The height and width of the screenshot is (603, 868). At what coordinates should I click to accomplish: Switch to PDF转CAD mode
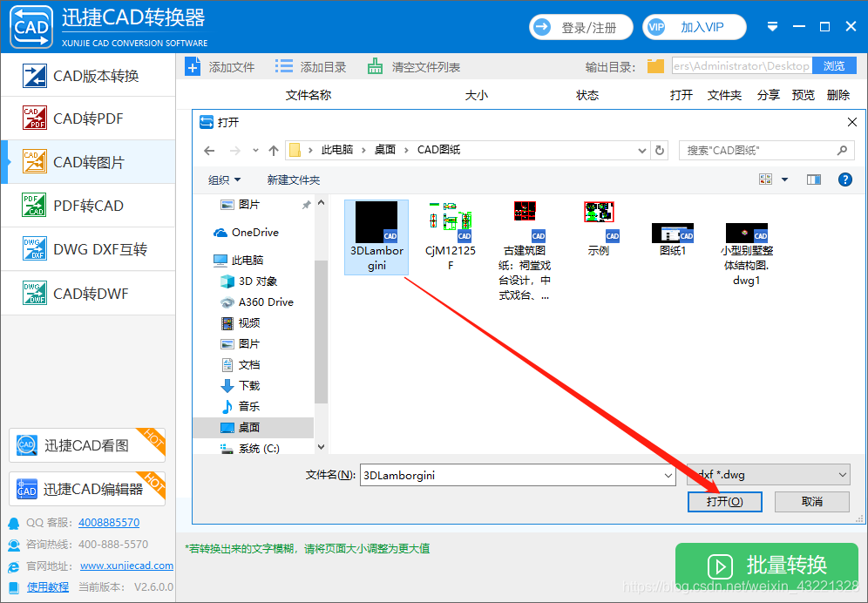coord(88,206)
